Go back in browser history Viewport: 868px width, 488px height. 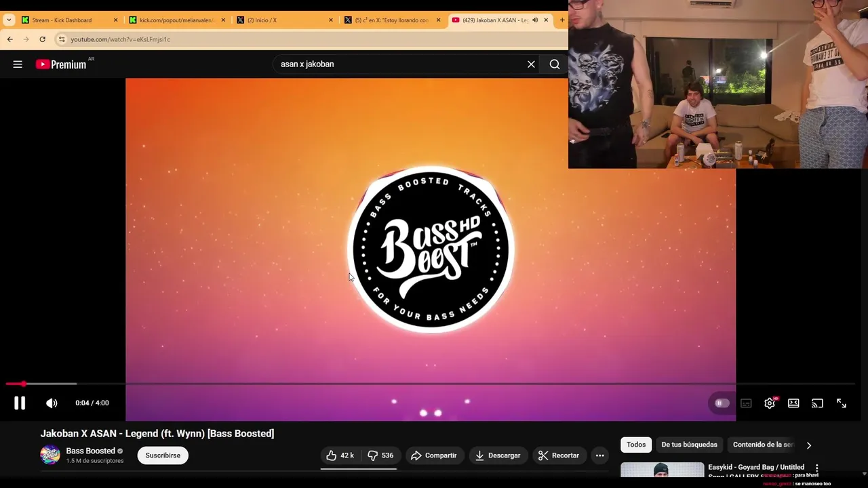pos(10,39)
